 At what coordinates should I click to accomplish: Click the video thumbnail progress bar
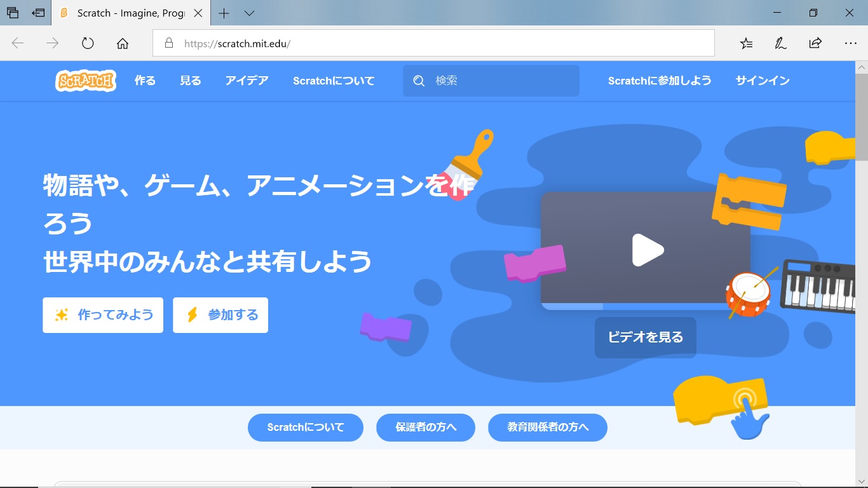coord(646,306)
